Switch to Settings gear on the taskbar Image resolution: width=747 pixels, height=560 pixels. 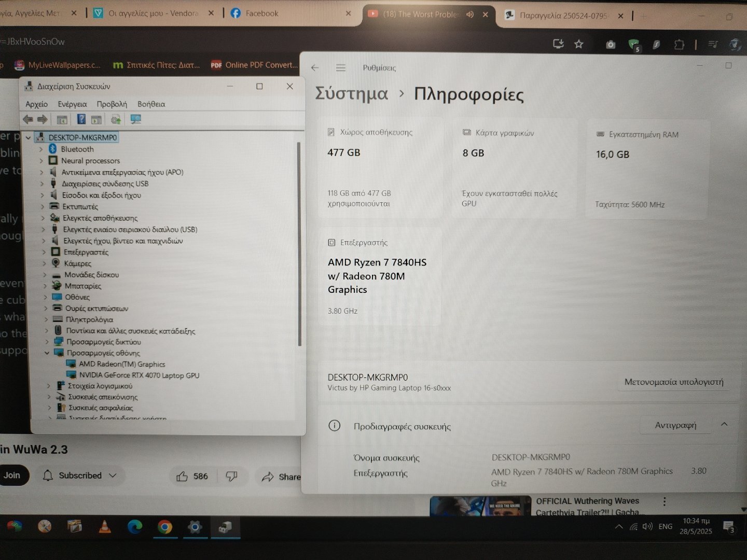click(x=195, y=527)
